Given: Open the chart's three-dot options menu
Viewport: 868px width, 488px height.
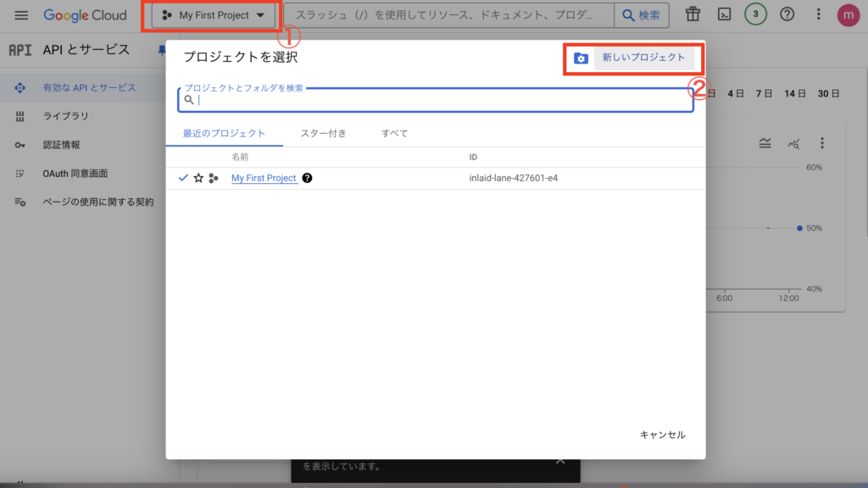Looking at the screenshot, I should coord(821,143).
